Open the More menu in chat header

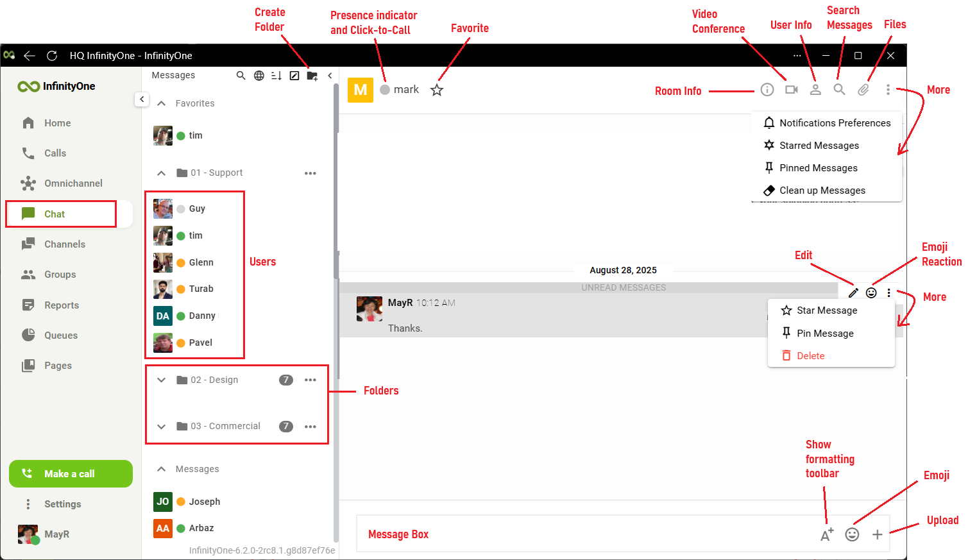coord(888,90)
